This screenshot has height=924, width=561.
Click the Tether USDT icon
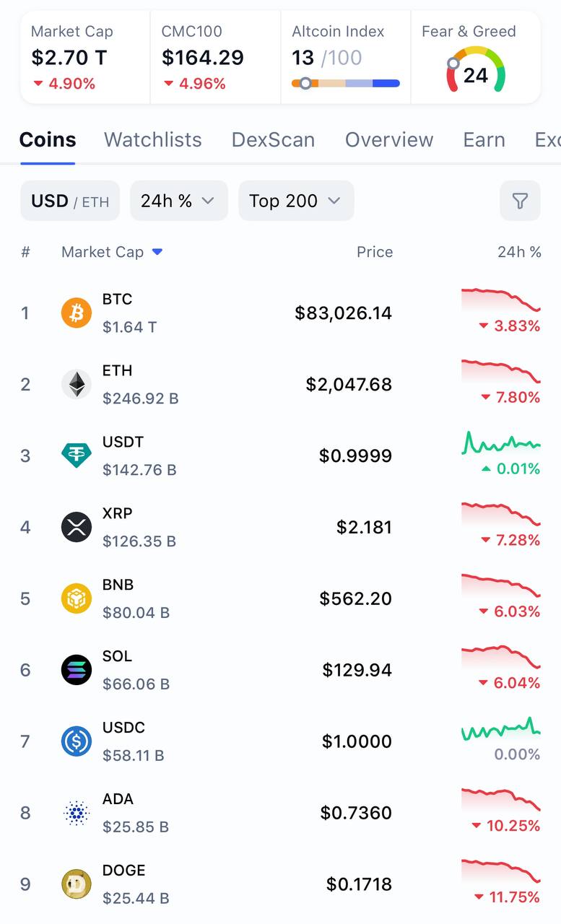[76, 456]
